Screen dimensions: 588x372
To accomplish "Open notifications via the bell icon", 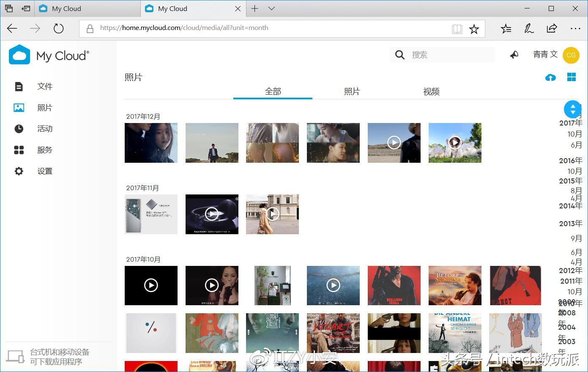I will [514, 55].
